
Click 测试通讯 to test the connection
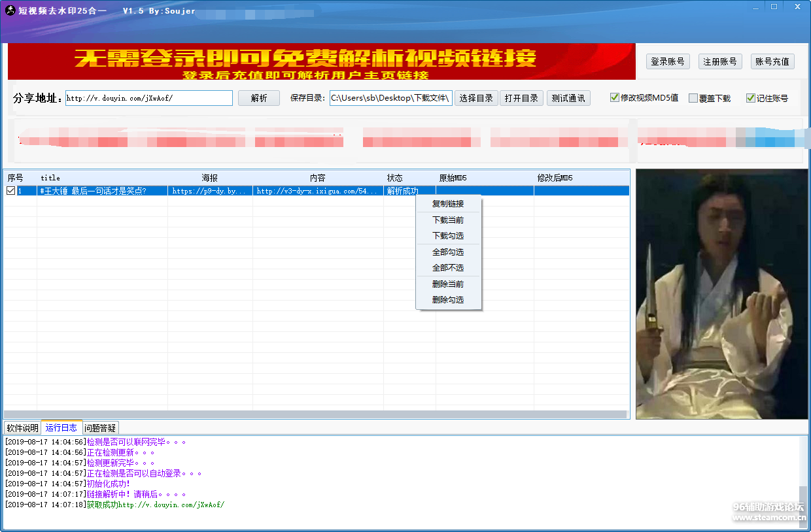click(x=568, y=97)
